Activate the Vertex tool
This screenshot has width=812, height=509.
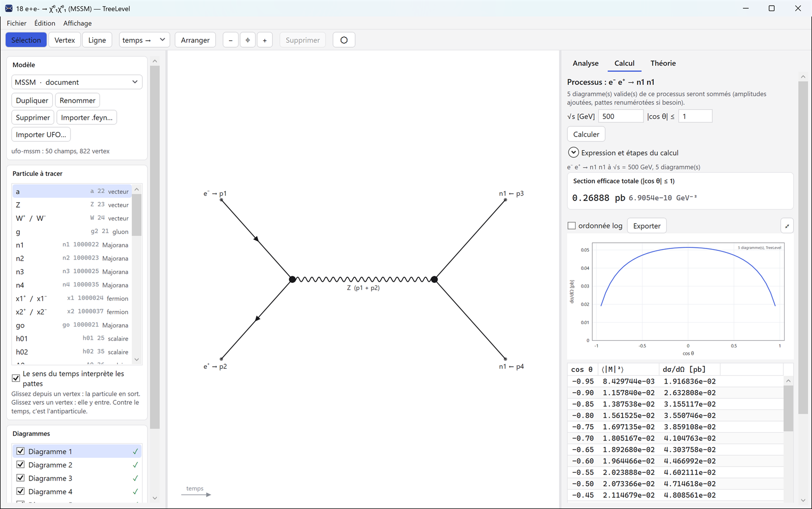(64, 40)
